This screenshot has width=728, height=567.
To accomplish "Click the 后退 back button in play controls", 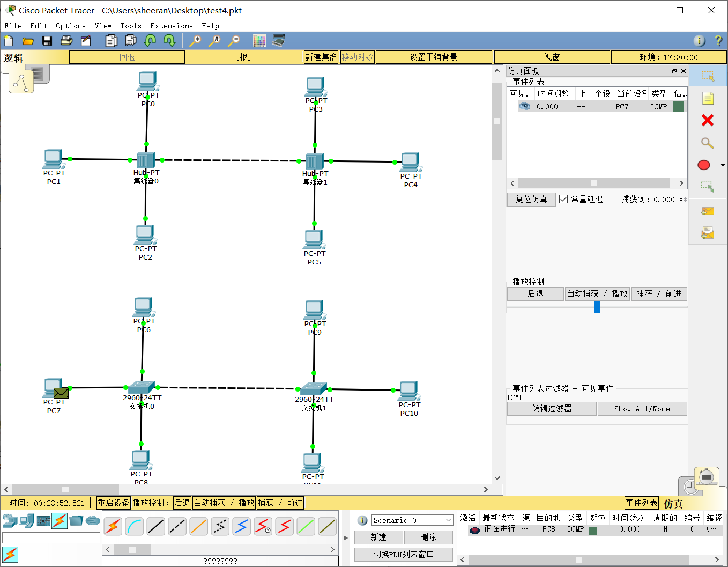I will (536, 293).
